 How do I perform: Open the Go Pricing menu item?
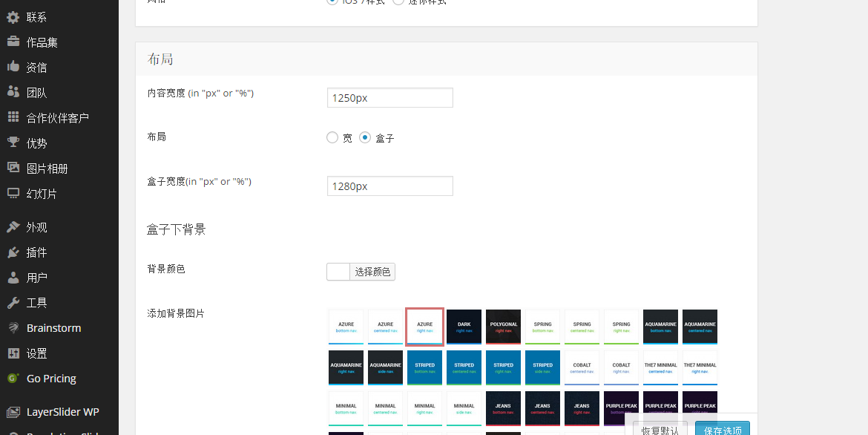click(51, 379)
